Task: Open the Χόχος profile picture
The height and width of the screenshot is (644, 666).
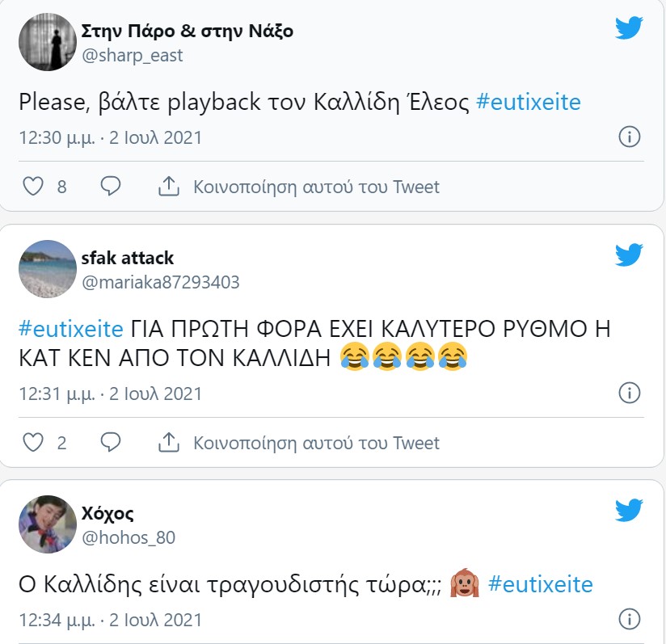Action: pyautogui.click(x=47, y=524)
